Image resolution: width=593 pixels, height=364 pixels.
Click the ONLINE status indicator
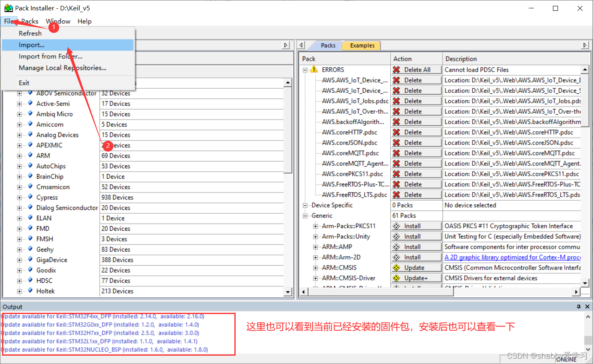566,359
